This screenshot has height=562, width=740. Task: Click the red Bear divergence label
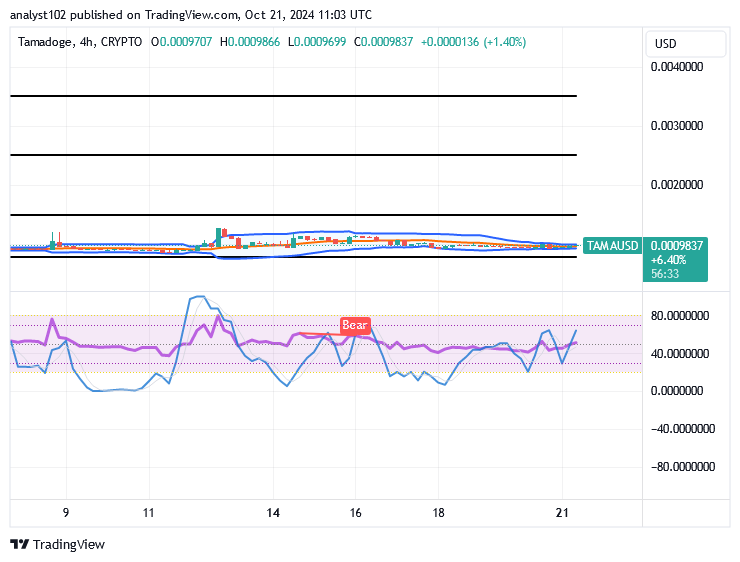(355, 325)
